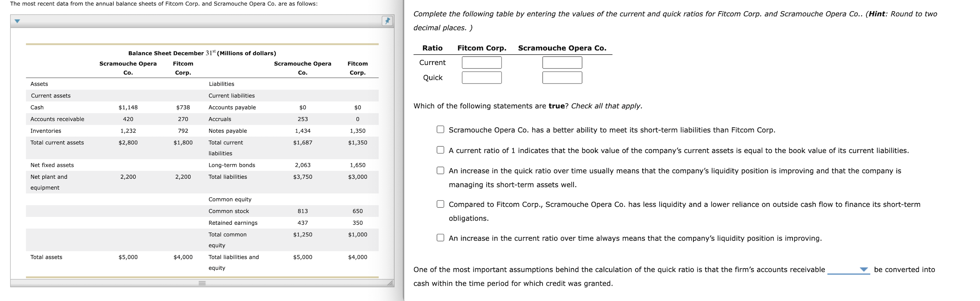The height and width of the screenshot is (301, 980).
Task: Click the 'Accruals' row label
Action: (x=220, y=119)
